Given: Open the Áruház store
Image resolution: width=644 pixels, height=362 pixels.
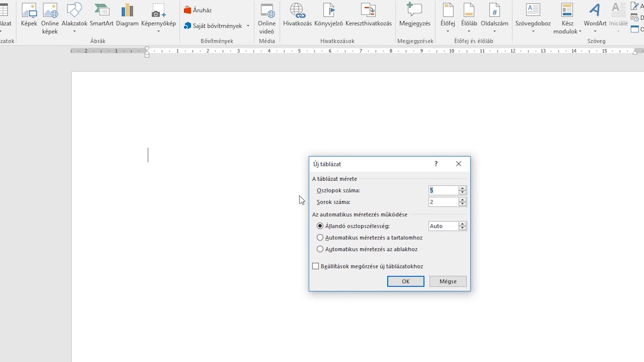Looking at the screenshot, I should [198, 10].
